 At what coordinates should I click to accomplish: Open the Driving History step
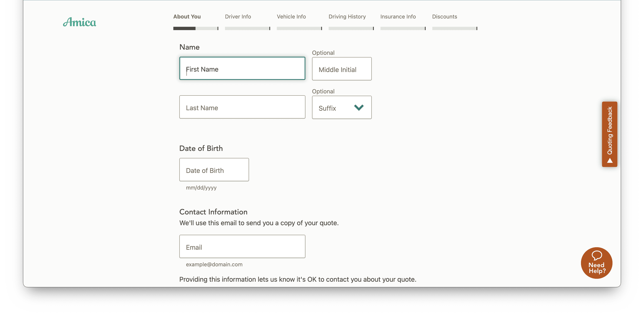[347, 17]
